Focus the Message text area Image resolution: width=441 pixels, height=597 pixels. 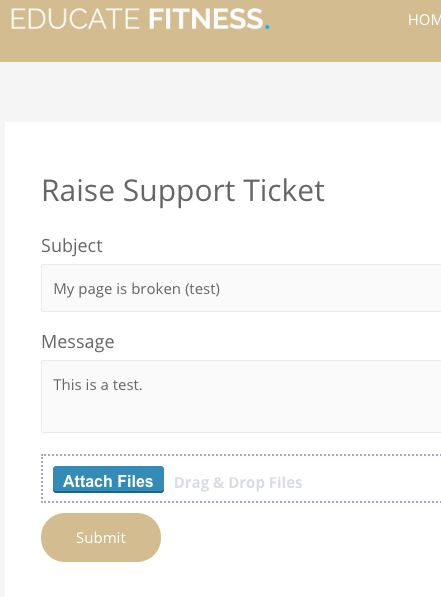click(241, 396)
